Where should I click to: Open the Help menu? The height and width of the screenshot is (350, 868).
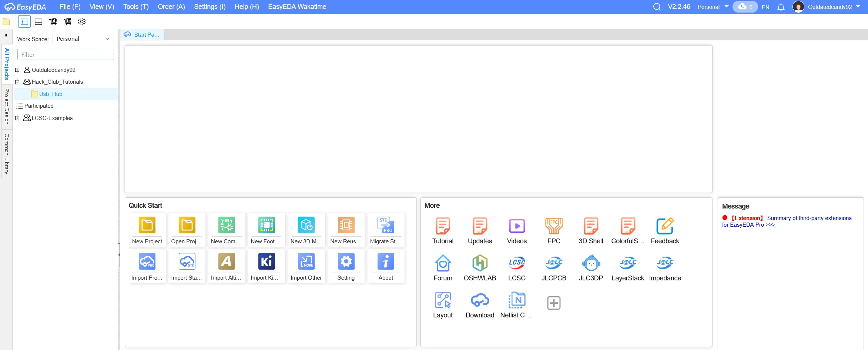(x=247, y=7)
